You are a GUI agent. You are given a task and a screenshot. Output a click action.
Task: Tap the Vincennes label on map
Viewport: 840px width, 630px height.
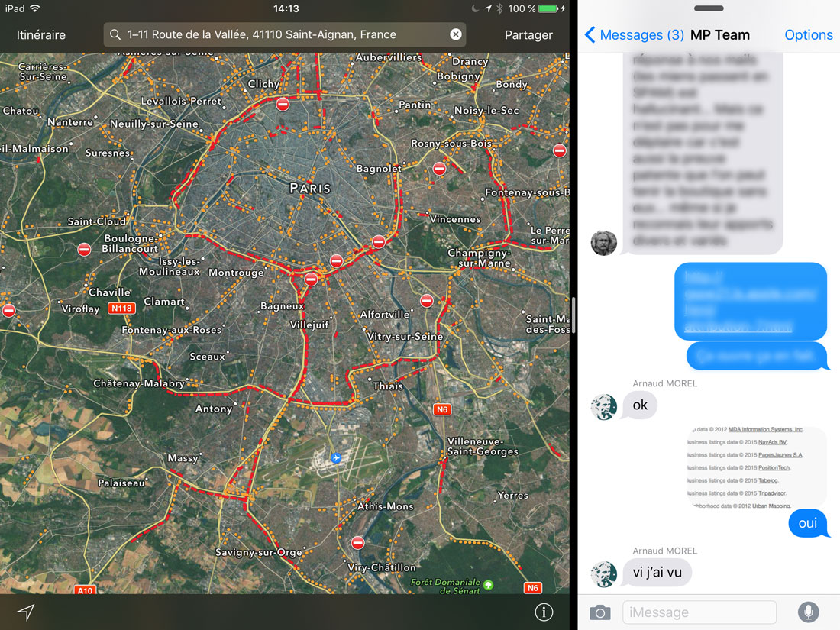pyautogui.click(x=455, y=219)
